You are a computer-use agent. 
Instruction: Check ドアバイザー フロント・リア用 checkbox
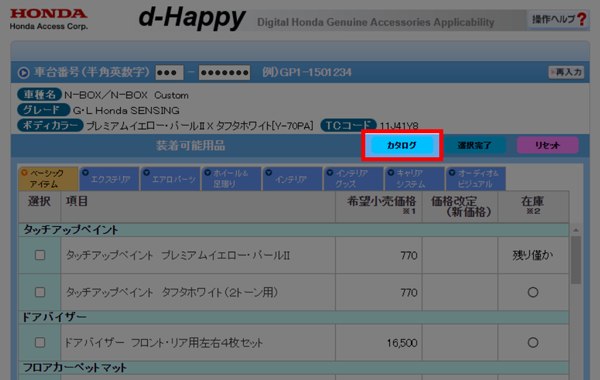point(40,342)
